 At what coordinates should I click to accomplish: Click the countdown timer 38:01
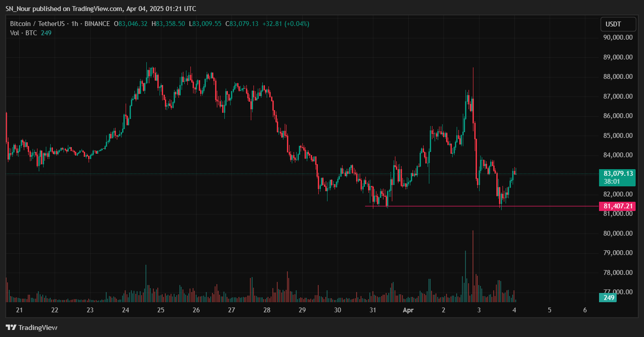pos(611,181)
